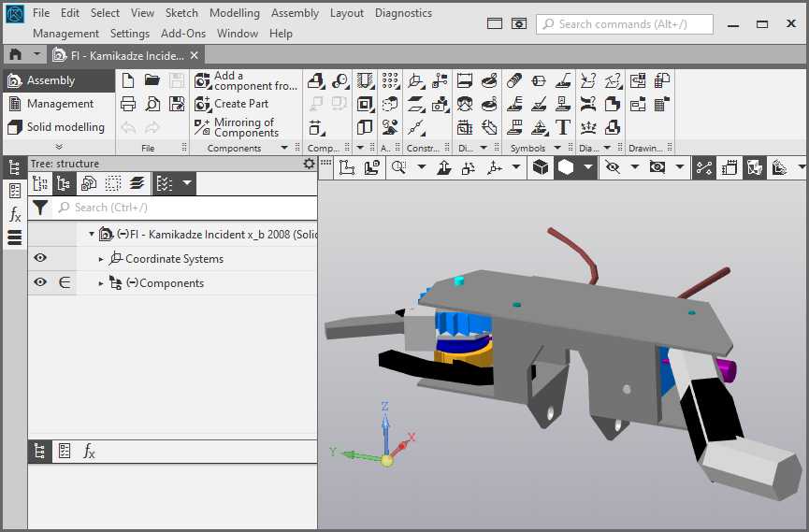The image size is (809, 532).
Task: Click the Print icon in File group
Action: click(128, 104)
